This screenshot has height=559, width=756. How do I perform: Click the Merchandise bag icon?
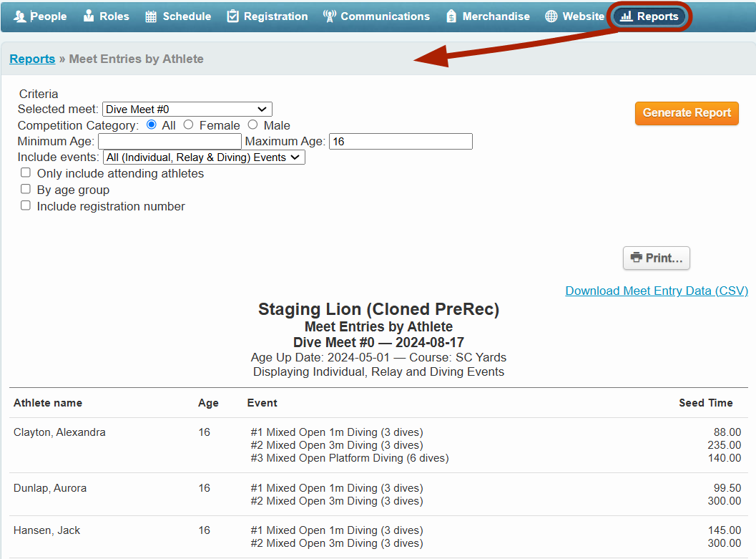451,16
